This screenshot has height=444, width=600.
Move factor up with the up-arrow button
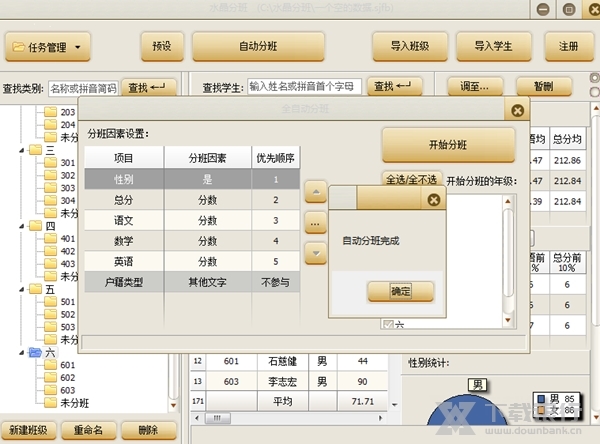[316, 192]
